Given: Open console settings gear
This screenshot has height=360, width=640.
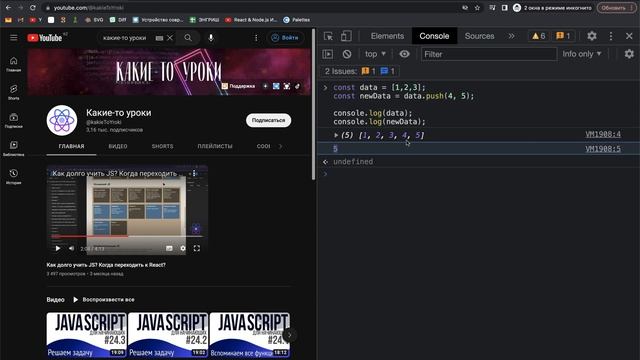Looking at the screenshot, I should pos(629,54).
